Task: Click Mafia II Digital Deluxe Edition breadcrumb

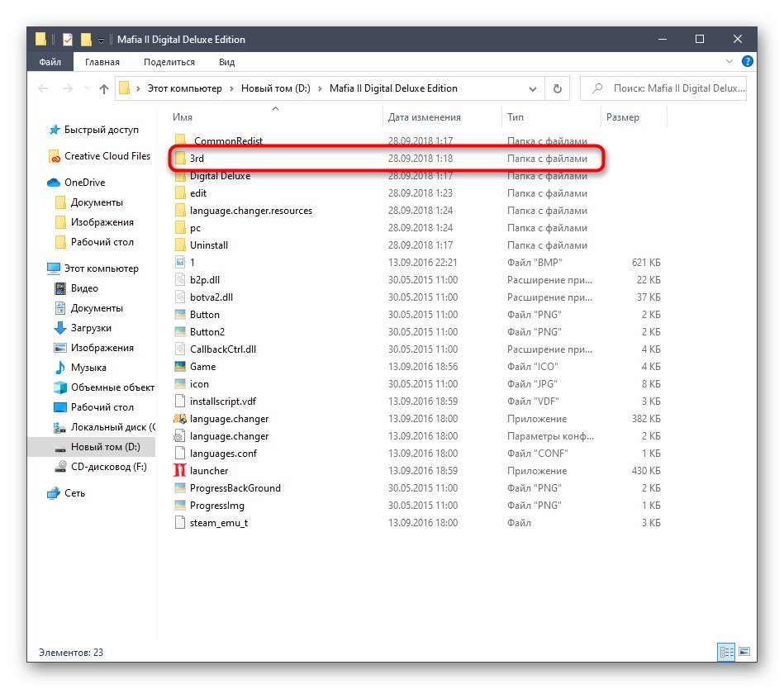Action: pos(393,88)
